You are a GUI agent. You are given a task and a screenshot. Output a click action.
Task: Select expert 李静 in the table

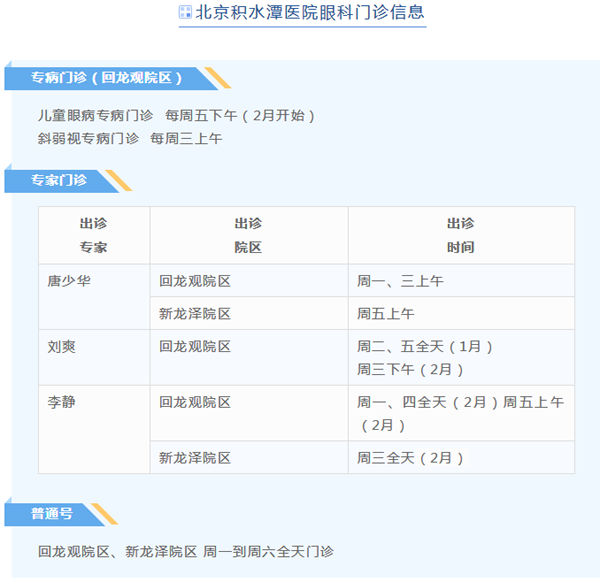coord(62,402)
